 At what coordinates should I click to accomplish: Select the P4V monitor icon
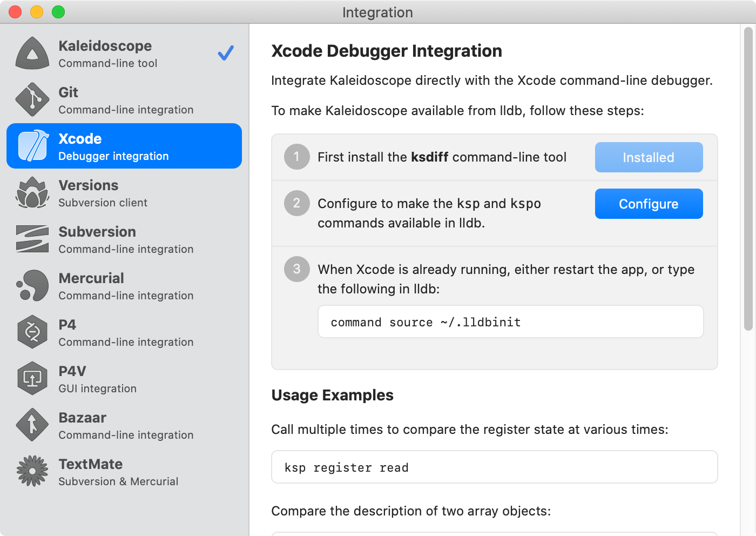coord(32,379)
